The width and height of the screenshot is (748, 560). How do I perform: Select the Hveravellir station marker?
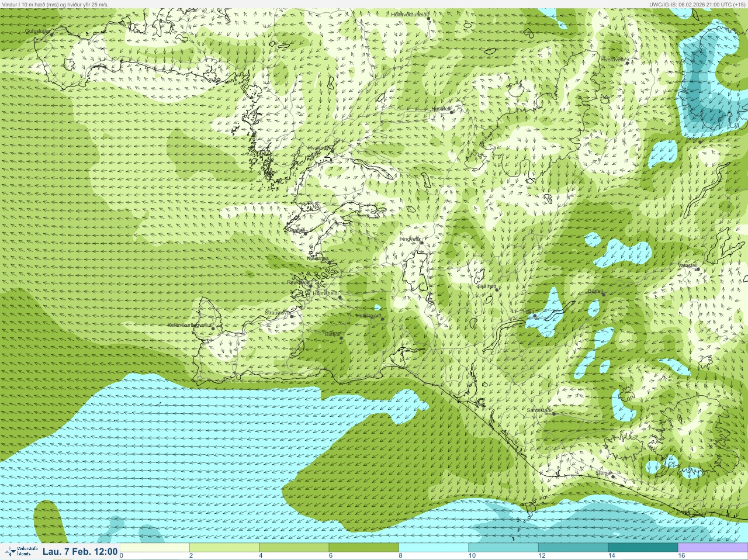pyautogui.click(x=627, y=60)
